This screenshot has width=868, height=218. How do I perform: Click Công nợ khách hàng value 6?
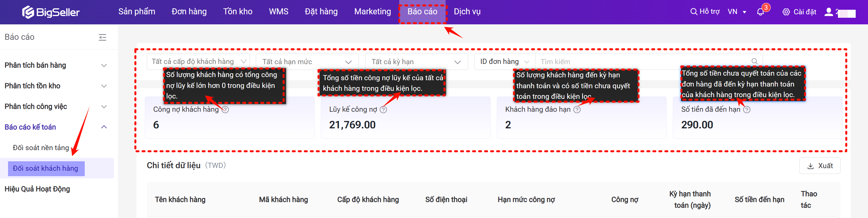156,125
